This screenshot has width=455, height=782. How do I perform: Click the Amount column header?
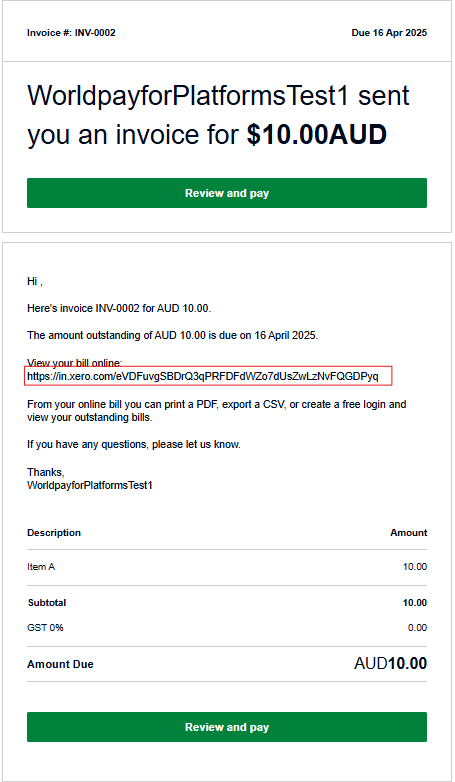[x=409, y=533]
